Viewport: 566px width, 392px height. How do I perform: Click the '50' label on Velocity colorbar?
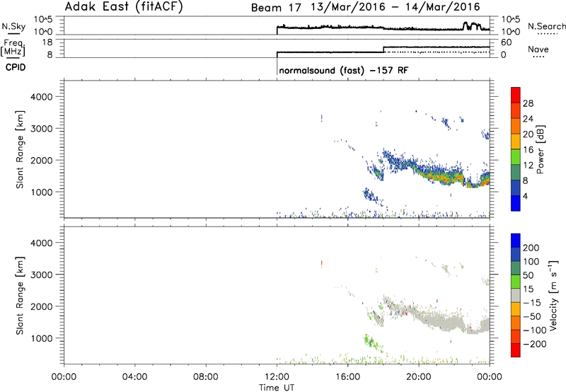(x=528, y=275)
